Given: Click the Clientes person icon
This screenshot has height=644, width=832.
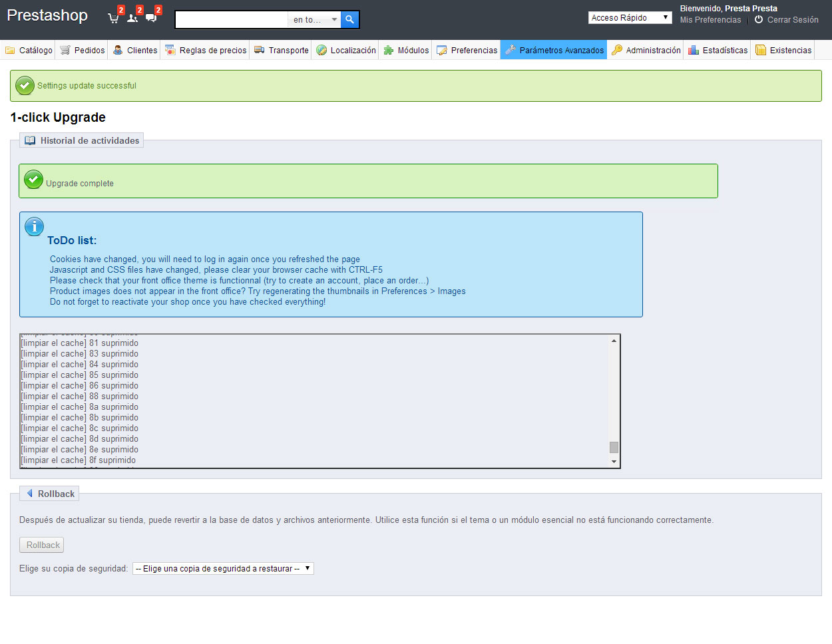Looking at the screenshot, I should coord(118,50).
